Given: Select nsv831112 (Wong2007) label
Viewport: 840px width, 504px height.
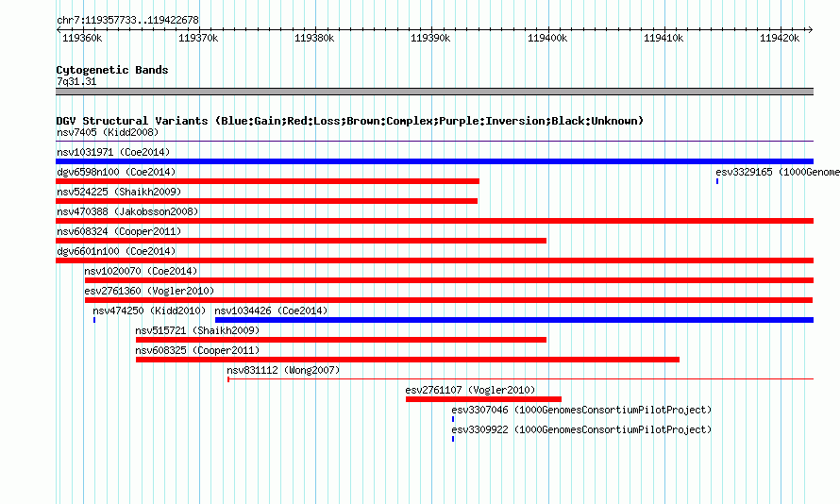Looking at the screenshot, I should [283, 370].
